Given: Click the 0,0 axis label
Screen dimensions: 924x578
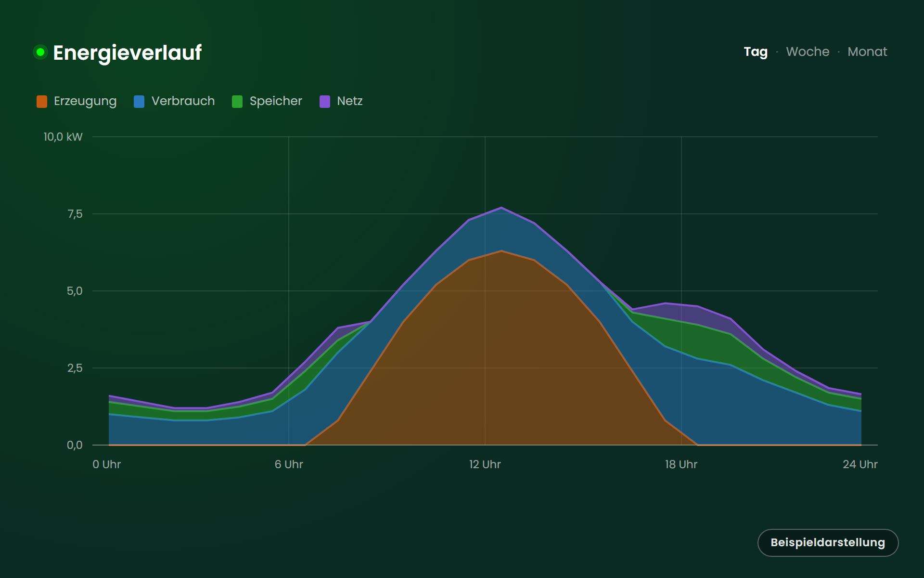Looking at the screenshot, I should coord(75,445).
